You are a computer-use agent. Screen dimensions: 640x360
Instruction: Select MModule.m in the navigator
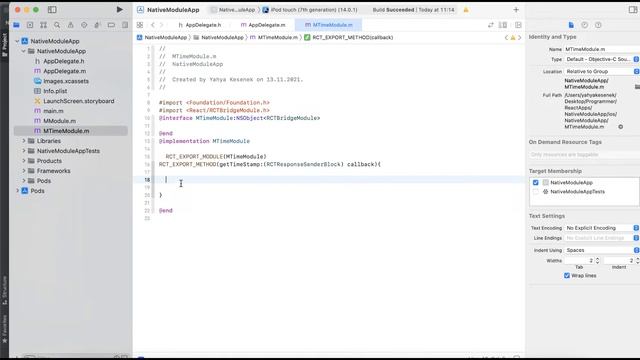60,121
